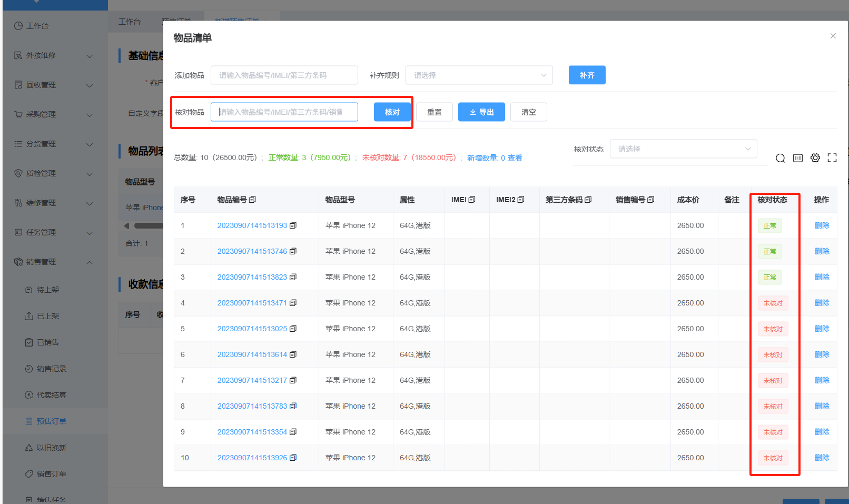Open the 补齐规则 dropdown
Viewport: 849px width, 504px height.
(479, 75)
